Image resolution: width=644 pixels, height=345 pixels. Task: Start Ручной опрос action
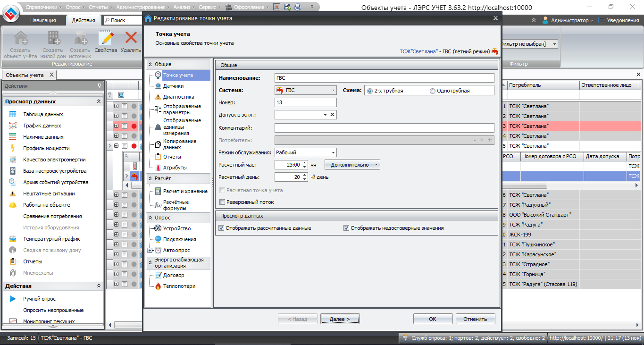coord(39,299)
